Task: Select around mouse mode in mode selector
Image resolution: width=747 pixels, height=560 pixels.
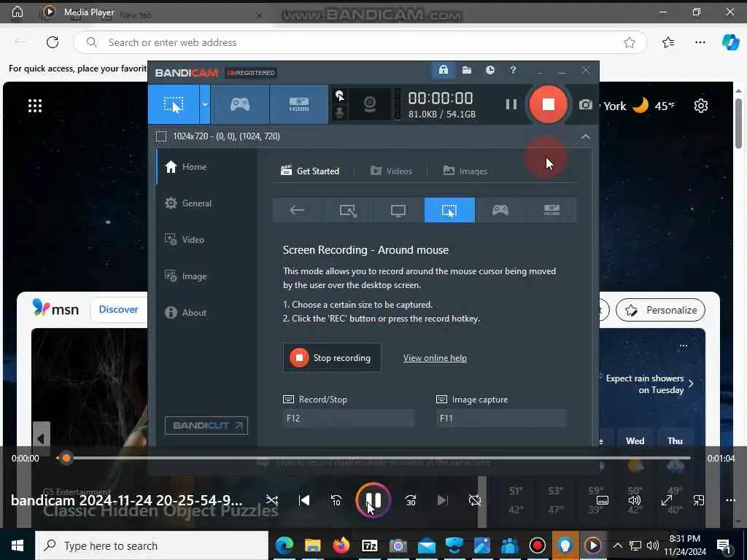Action: tap(449, 210)
